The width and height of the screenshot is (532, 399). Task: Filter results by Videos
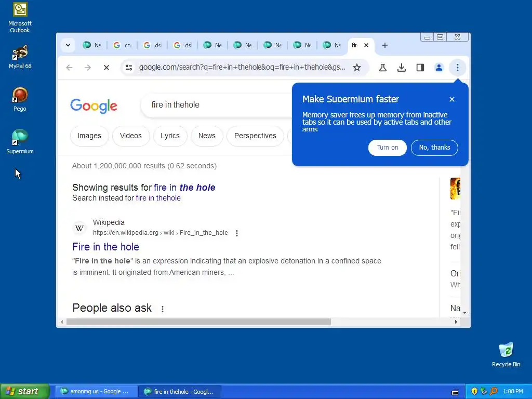pyautogui.click(x=130, y=136)
